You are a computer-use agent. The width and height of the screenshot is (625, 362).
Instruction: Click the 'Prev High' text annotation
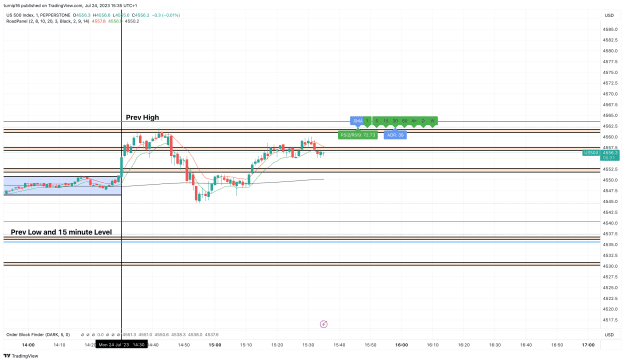[x=142, y=117]
